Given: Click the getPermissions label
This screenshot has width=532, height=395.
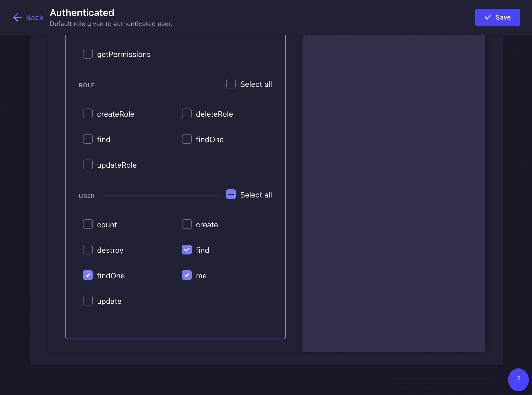Looking at the screenshot, I should 124,54.
